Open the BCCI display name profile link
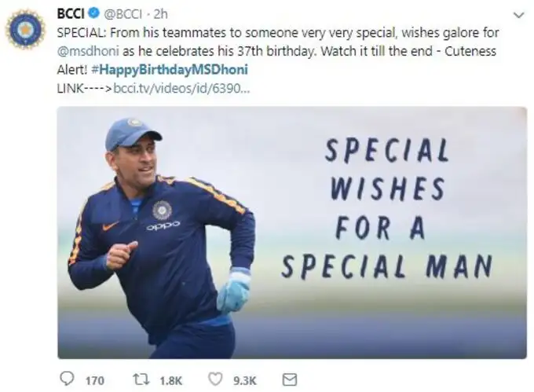534x392 pixels. [x=71, y=15]
